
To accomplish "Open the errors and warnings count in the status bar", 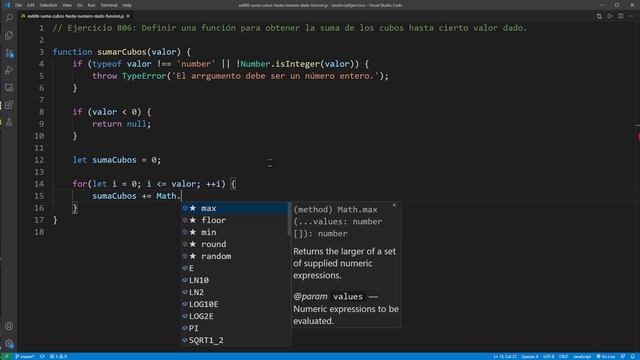I will 58,356.
